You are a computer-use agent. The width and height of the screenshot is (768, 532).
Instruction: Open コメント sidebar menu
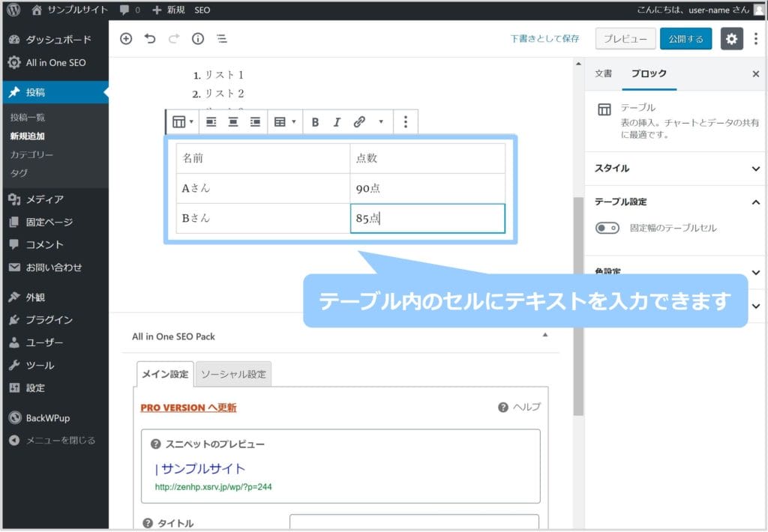(55, 245)
